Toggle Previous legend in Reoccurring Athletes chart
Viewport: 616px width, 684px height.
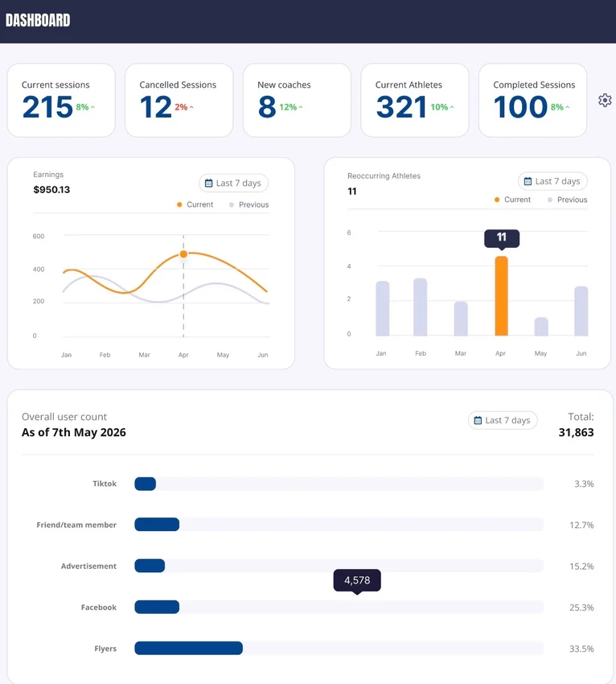[x=567, y=200]
